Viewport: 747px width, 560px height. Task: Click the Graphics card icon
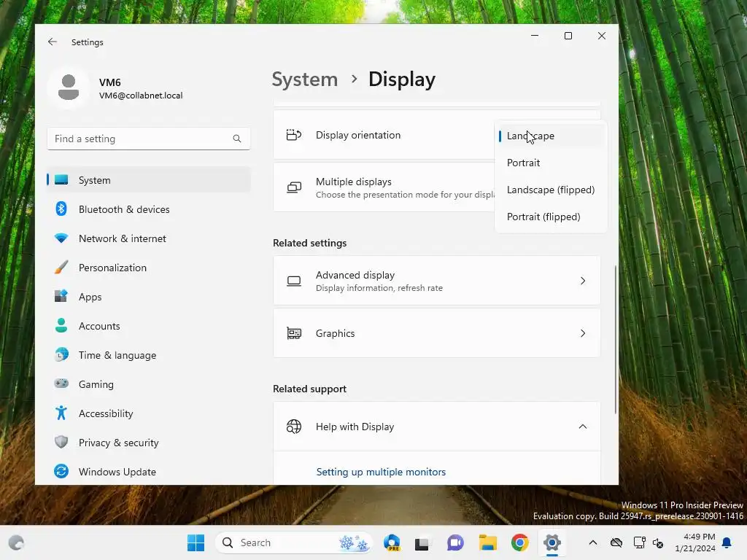294,333
